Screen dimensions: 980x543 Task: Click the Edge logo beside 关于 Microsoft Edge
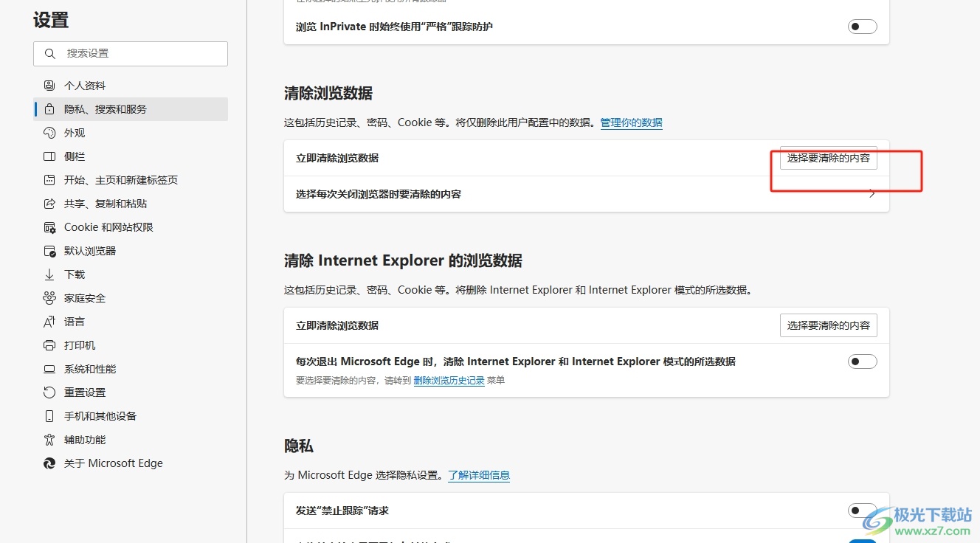click(49, 463)
